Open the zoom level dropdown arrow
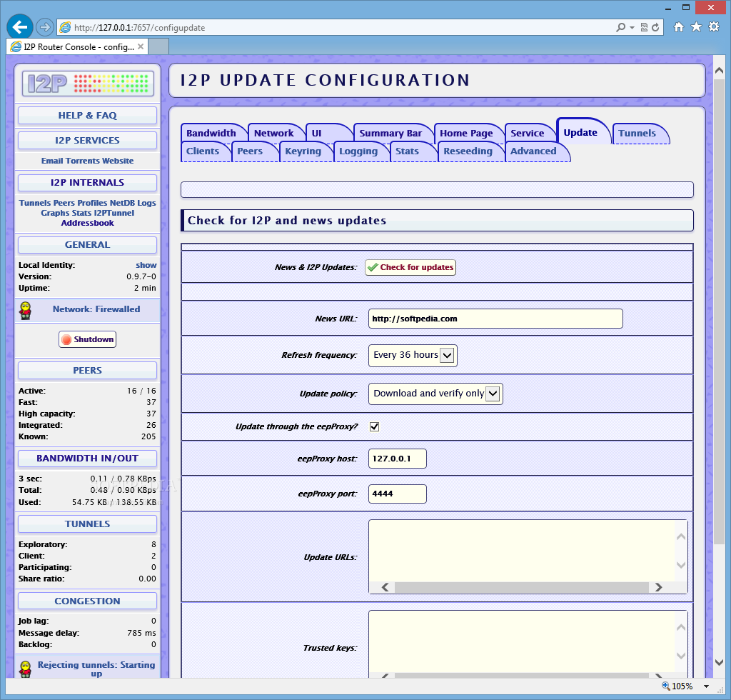The height and width of the screenshot is (700, 731). click(706, 686)
